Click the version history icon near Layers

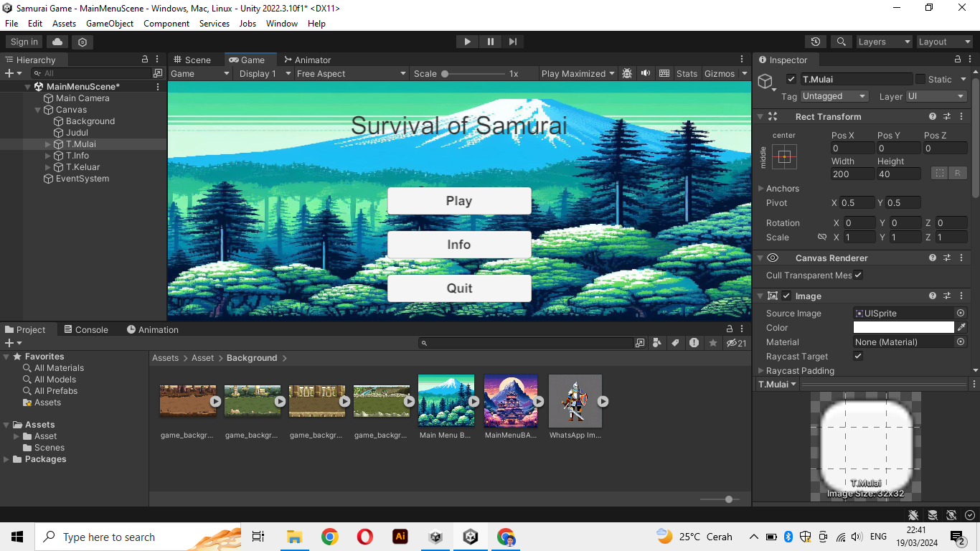814,41
